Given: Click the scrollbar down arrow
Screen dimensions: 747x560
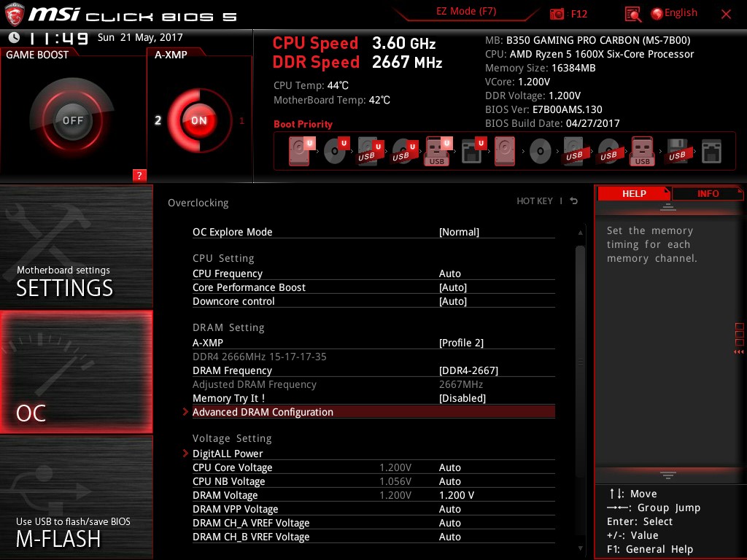Looking at the screenshot, I should point(580,548).
